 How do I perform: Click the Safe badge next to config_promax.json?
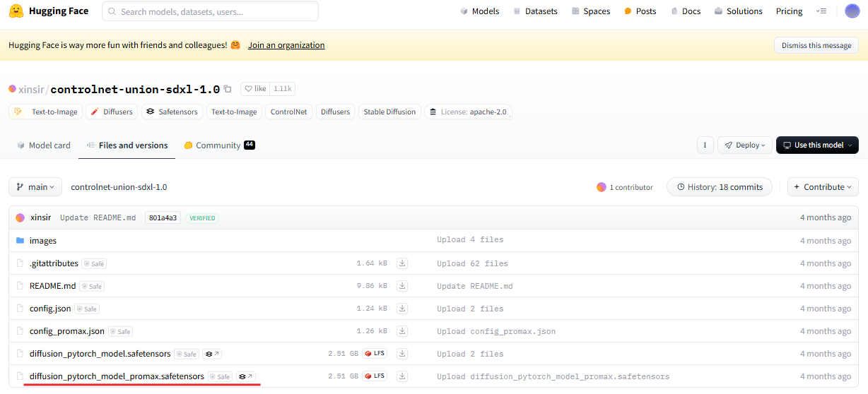[120, 331]
